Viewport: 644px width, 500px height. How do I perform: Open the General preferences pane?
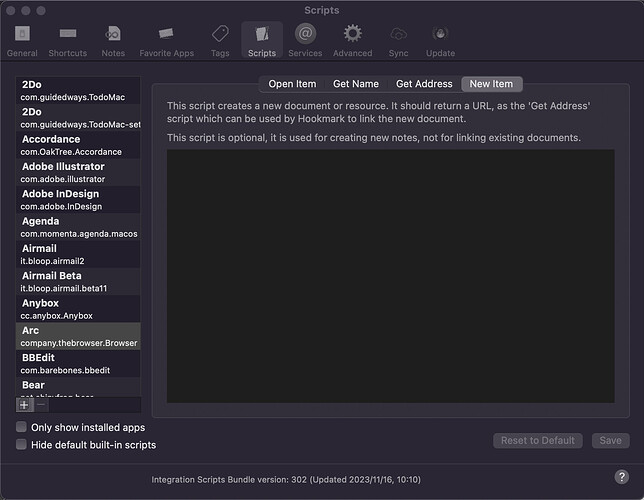[x=22, y=41]
